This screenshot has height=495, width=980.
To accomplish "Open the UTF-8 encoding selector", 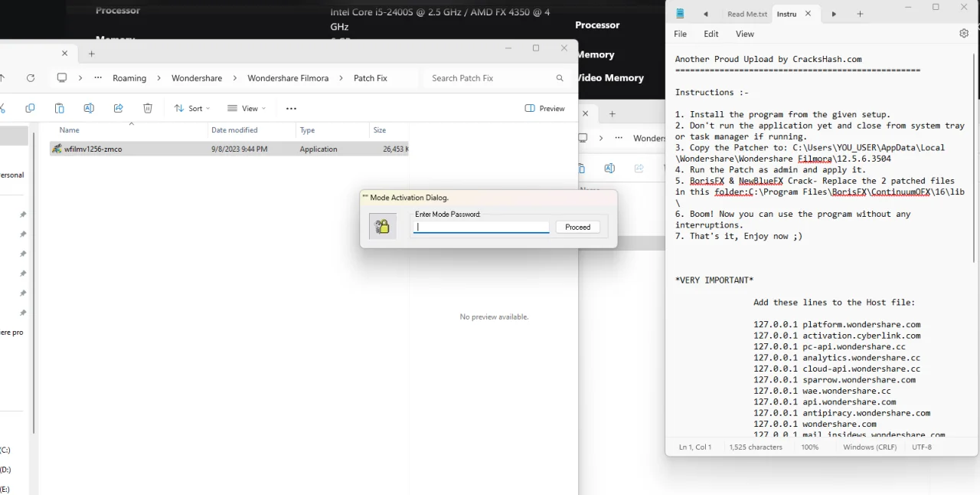I will [x=922, y=447].
